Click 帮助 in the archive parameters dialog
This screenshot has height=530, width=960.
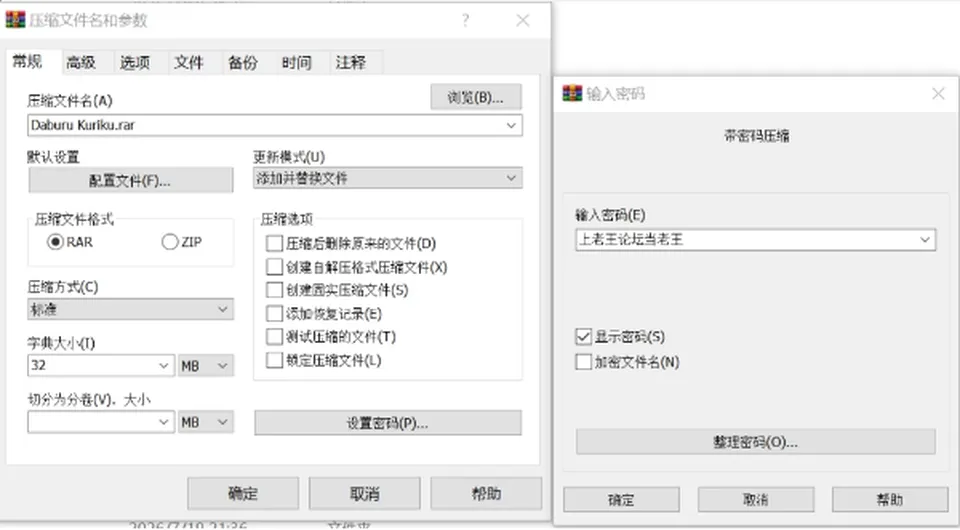(x=486, y=493)
